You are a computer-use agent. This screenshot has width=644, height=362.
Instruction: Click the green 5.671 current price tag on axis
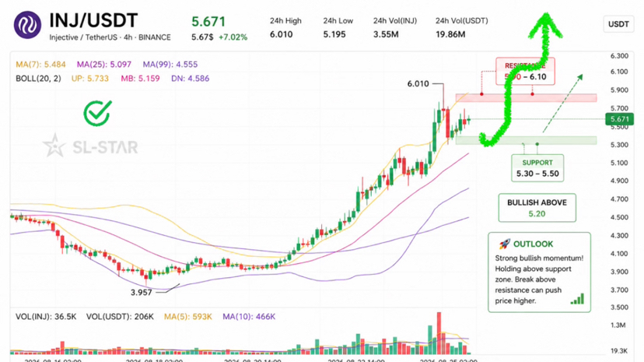[619, 119]
